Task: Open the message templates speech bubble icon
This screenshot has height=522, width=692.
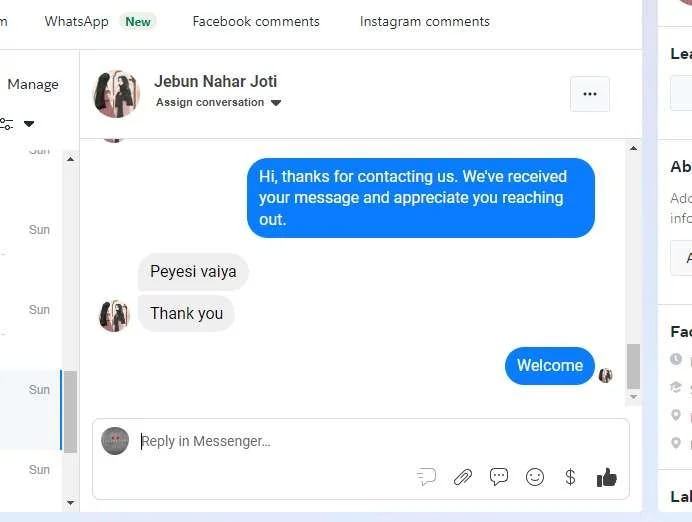Action: pos(499,477)
